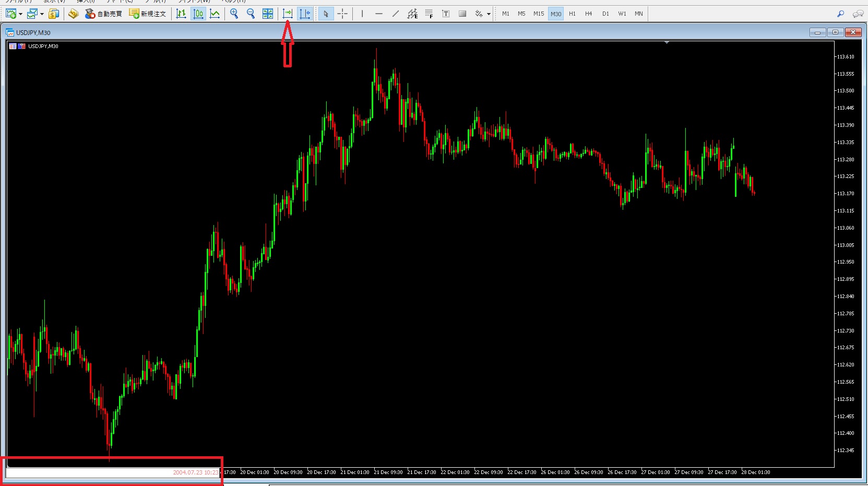Viewport: 868px width, 486px height.
Task: Click the 113.170 price label
Action: (846, 193)
